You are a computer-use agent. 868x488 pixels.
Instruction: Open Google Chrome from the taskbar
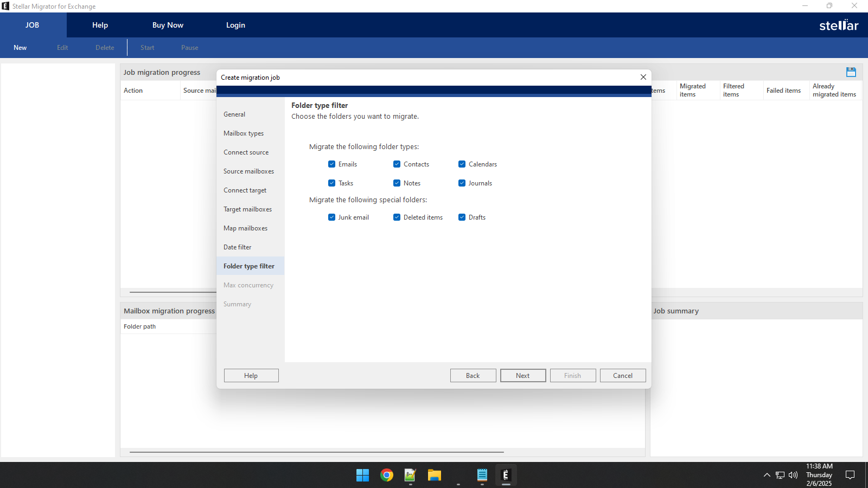coord(387,476)
